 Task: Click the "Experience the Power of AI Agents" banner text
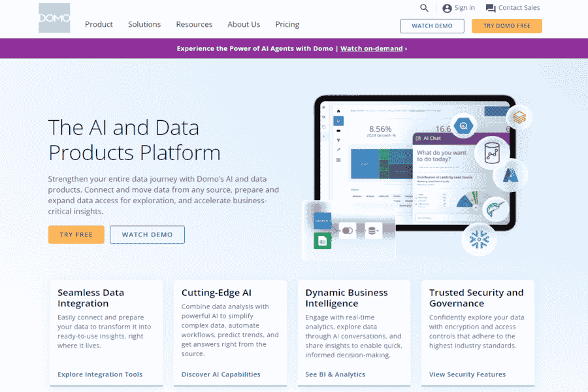255,48
